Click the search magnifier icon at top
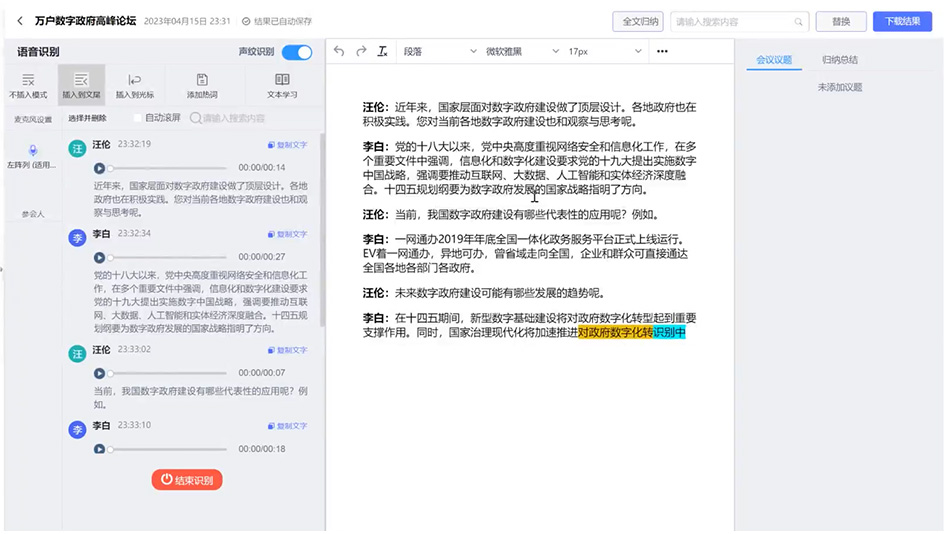This screenshot has width=944, height=534. click(798, 22)
